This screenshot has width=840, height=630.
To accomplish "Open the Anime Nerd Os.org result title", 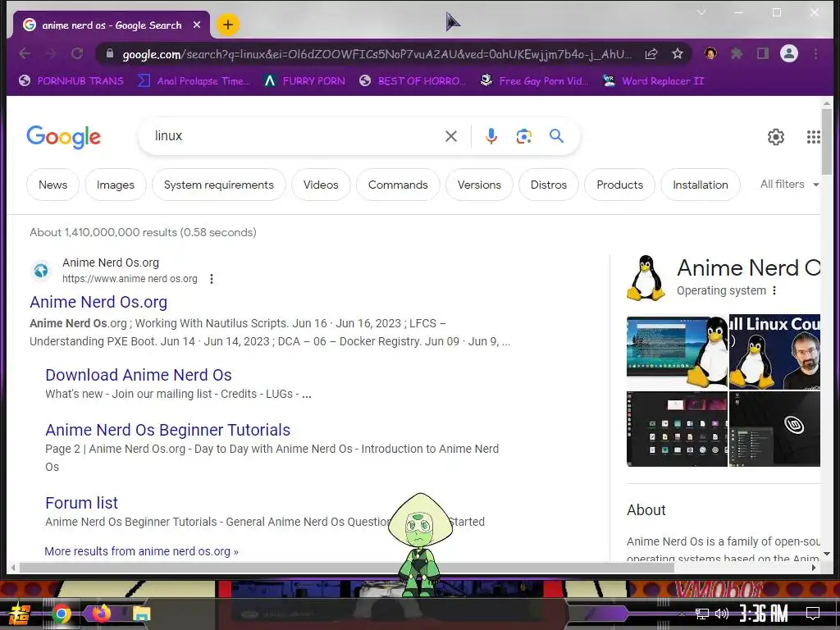I will 98,302.
